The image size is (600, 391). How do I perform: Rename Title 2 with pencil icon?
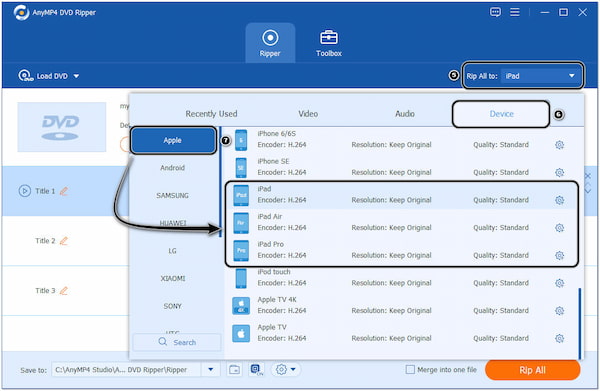[x=64, y=241]
